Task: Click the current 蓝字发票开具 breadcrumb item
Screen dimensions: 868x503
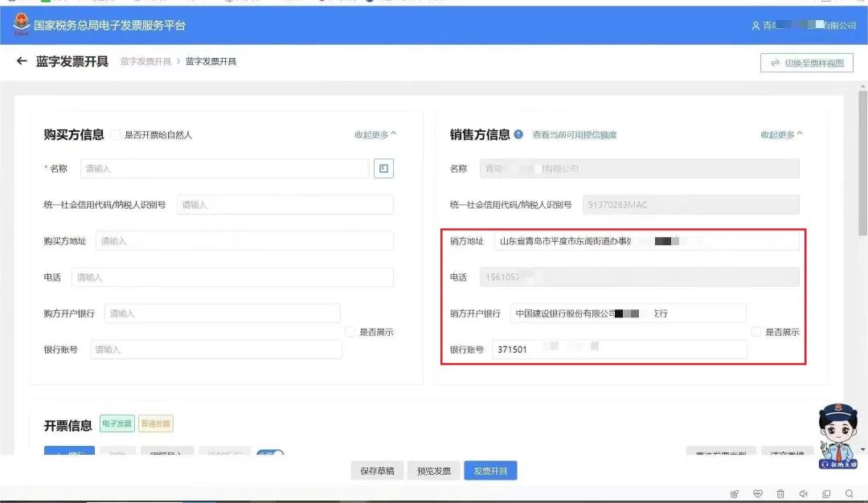Action: [211, 61]
